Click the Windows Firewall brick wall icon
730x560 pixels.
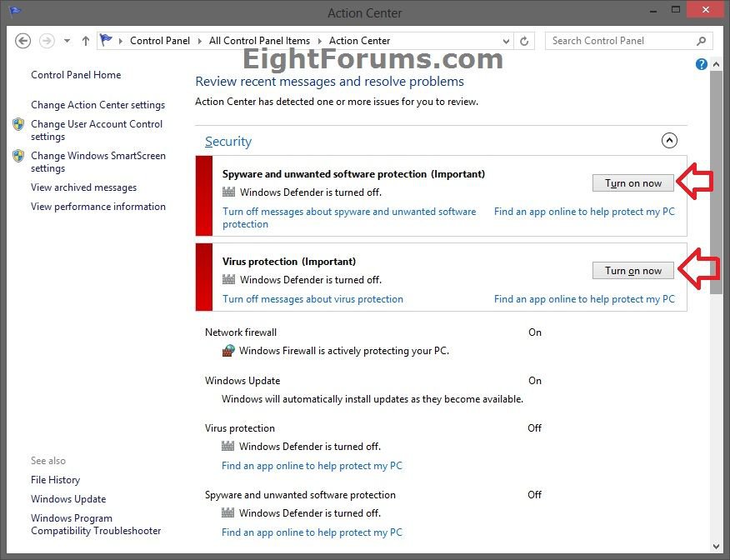click(x=228, y=350)
